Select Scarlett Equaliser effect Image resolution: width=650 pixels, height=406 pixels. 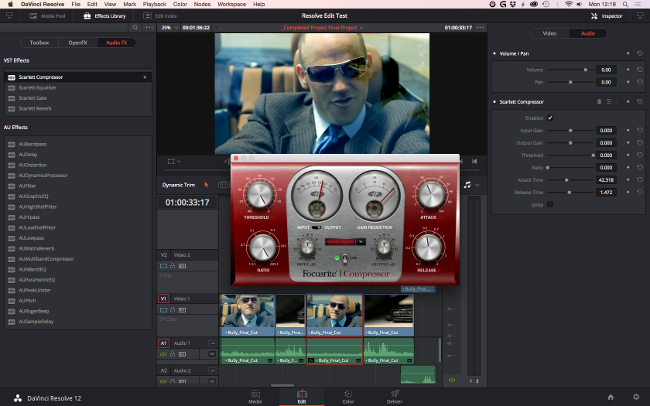[78, 88]
